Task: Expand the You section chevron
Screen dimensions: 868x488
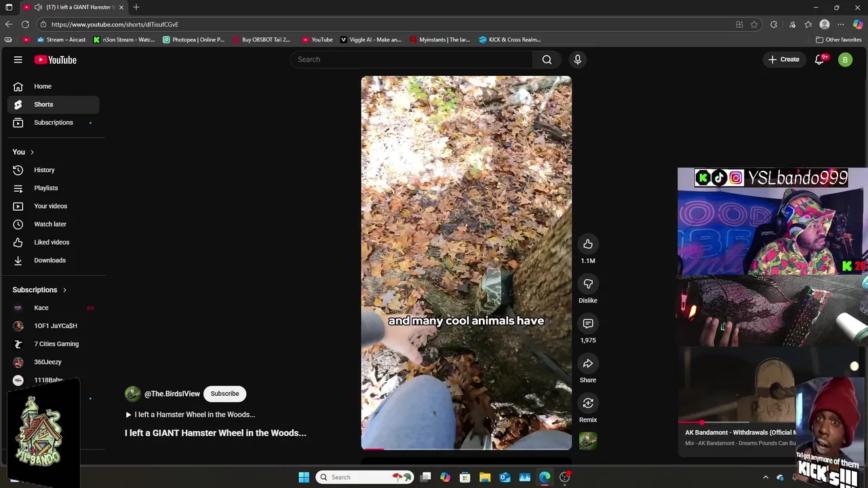Action: [32, 152]
